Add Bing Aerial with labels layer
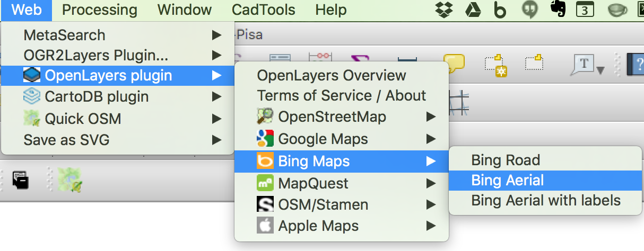 click(x=546, y=201)
